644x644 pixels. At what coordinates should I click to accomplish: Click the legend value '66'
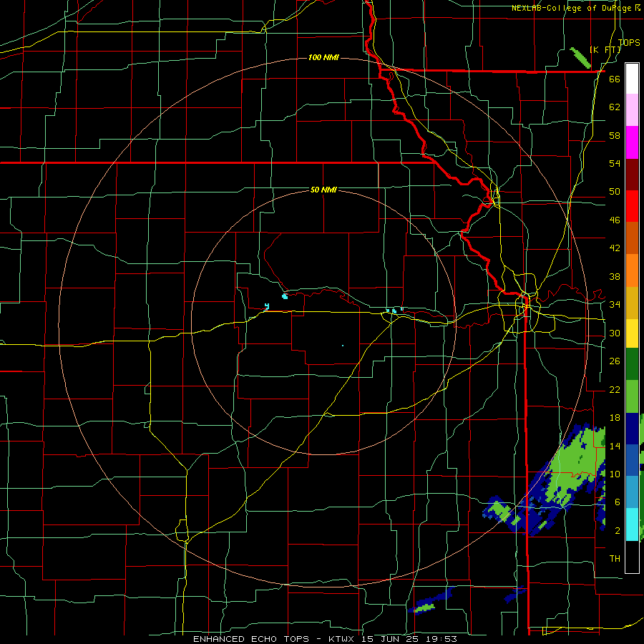[x=615, y=79]
